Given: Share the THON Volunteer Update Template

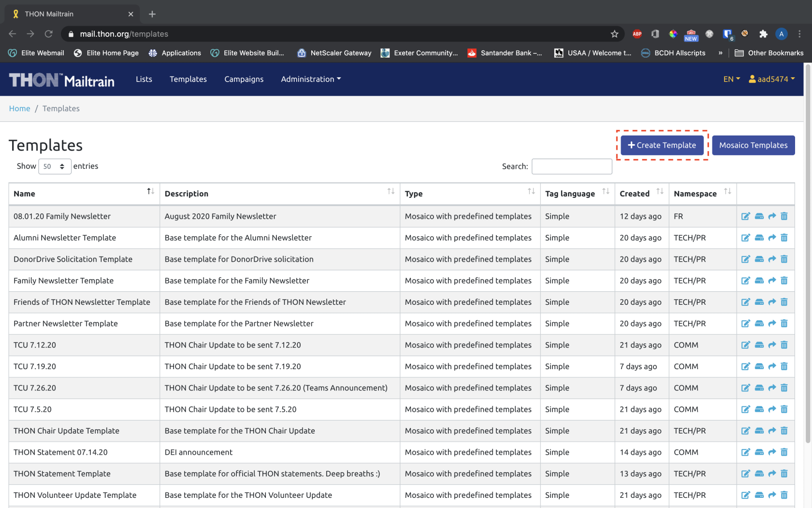Looking at the screenshot, I should click(772, 495).
